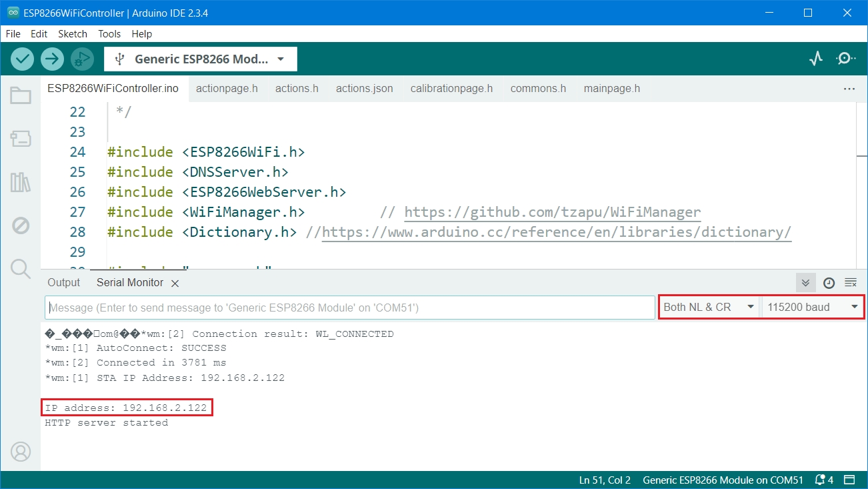Open the Sketchbook folder in sidebar

[21, 96]
